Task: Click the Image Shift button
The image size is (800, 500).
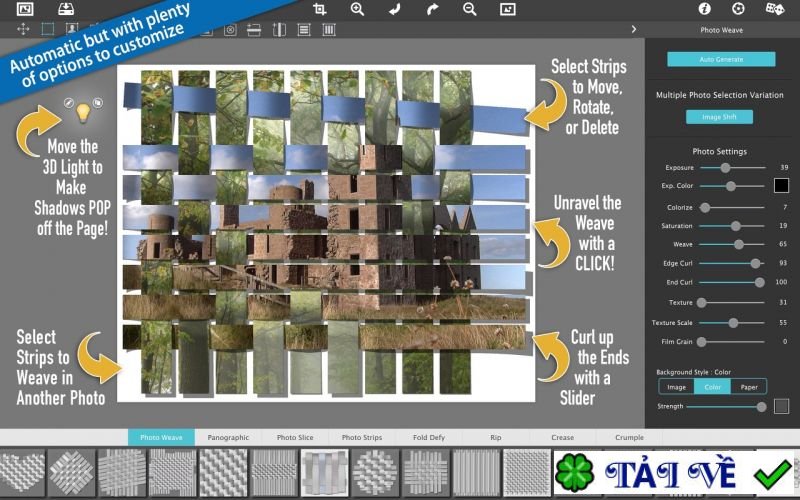Action: 719,117
